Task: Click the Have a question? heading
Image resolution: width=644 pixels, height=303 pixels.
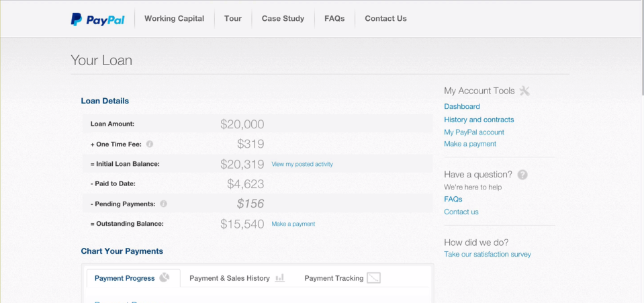Action: [478, 175]
